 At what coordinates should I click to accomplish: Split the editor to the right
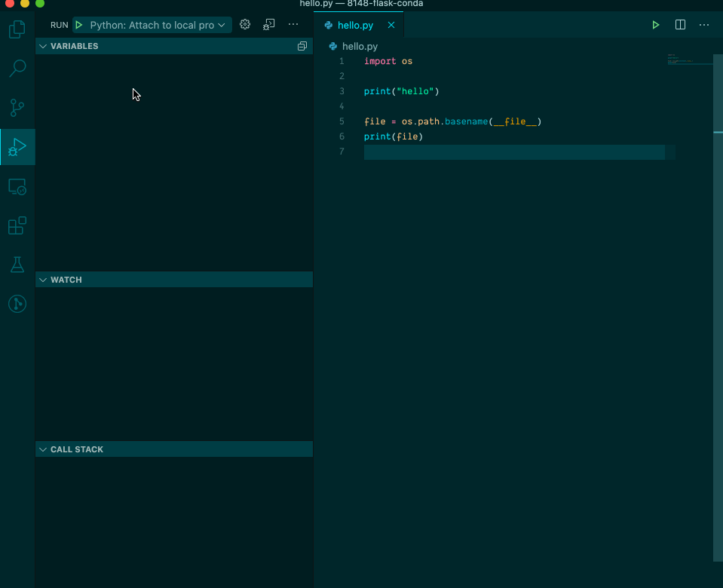pyautogui.click(x=680, y=25)
